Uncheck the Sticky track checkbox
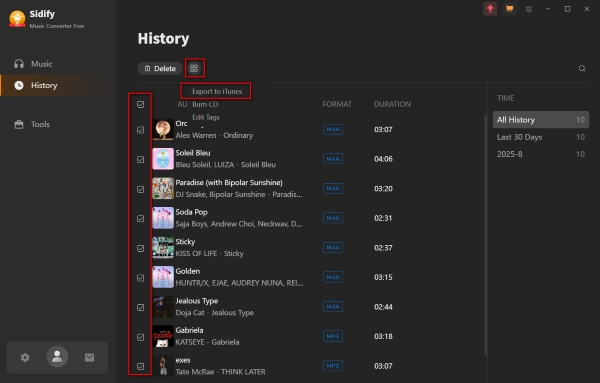This screenshot has height=383, width=600. (140, 248)
